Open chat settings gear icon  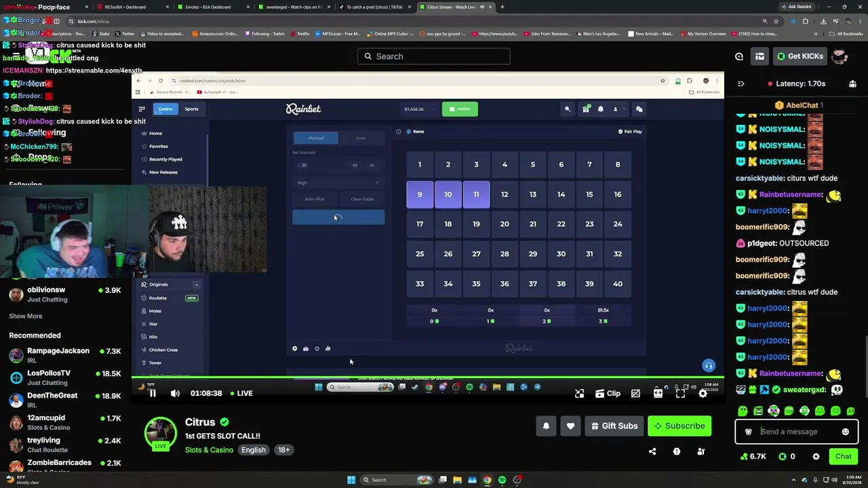816,456
